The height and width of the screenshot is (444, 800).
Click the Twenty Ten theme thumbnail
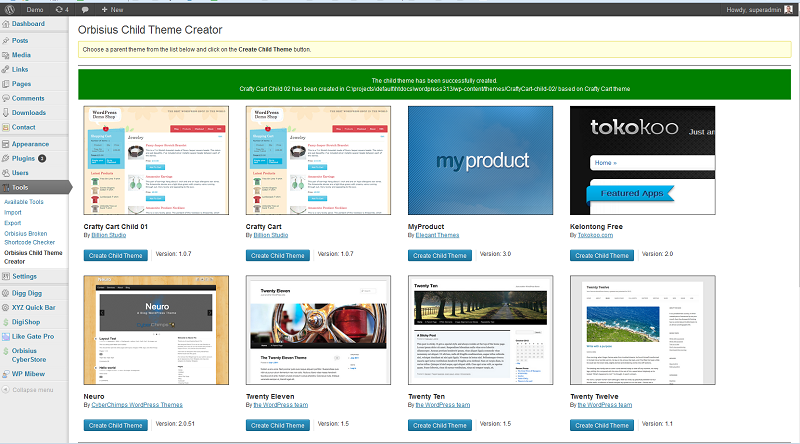[481, 330]
